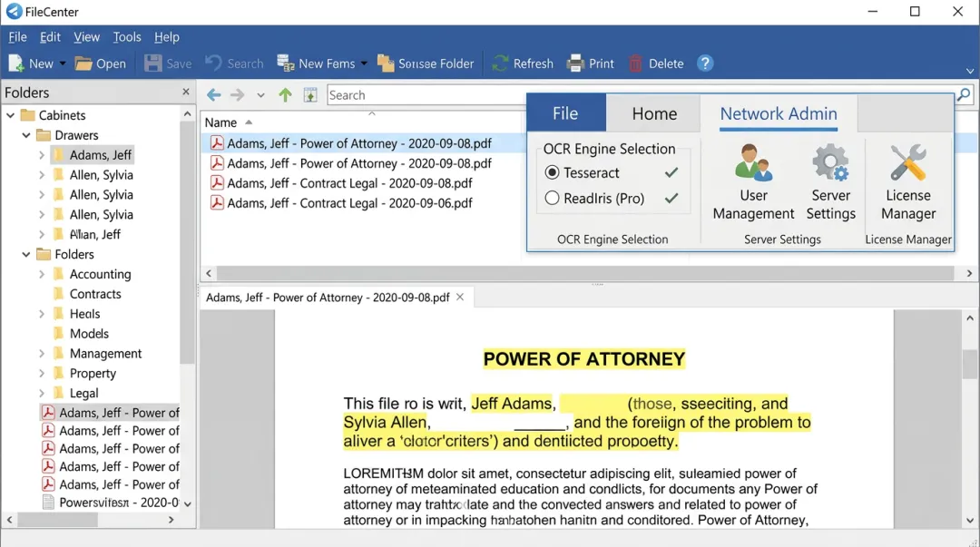Select the Property folder
Viewport: 980px width, 547px height.
93,373
